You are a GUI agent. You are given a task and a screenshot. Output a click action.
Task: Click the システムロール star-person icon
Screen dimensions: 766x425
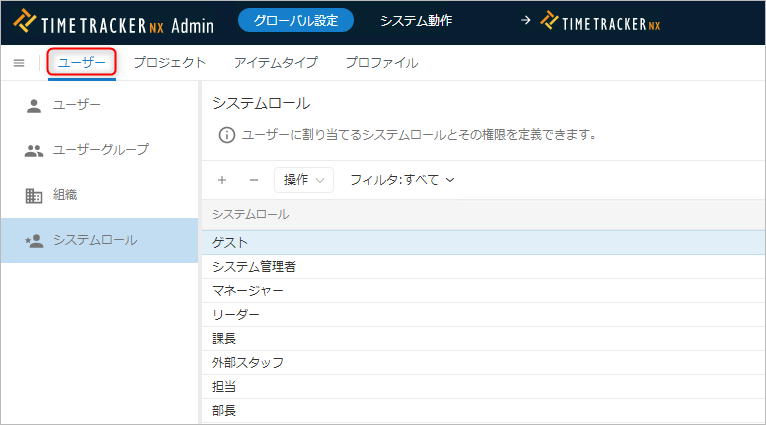pos(33,240)
